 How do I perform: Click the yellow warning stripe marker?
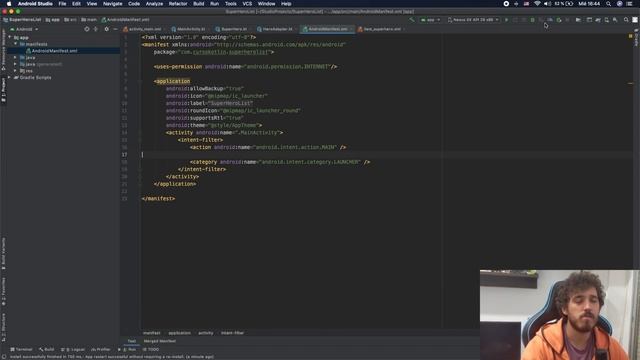click(631, 83)
